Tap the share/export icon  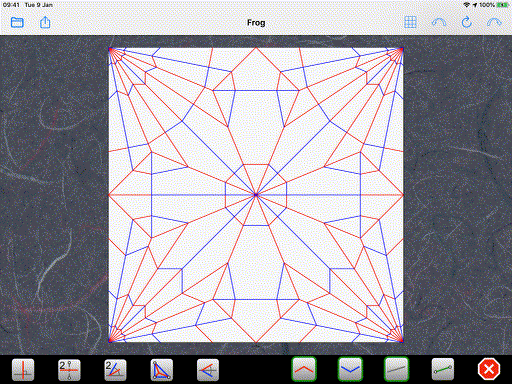(x=45, y=22)
